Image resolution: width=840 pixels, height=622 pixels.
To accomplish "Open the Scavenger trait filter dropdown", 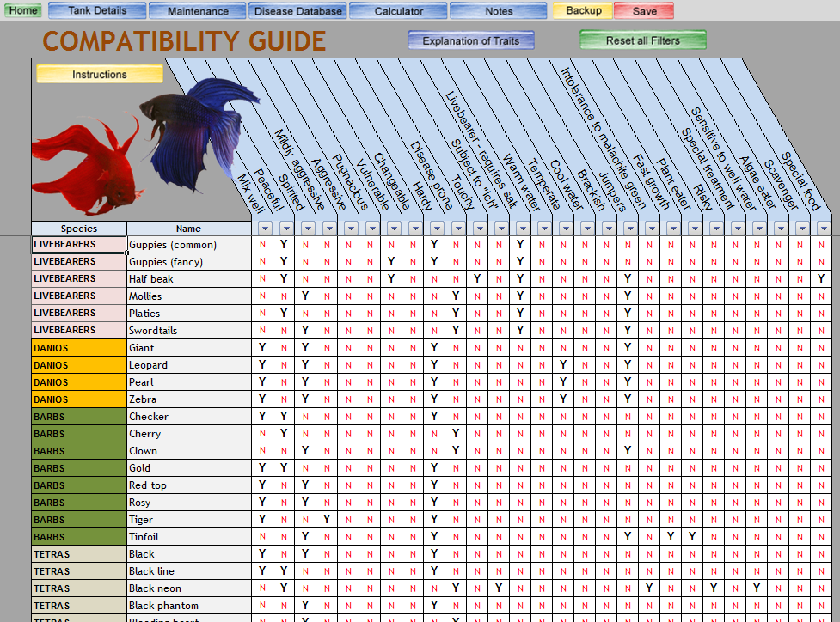I will [800, 229].
